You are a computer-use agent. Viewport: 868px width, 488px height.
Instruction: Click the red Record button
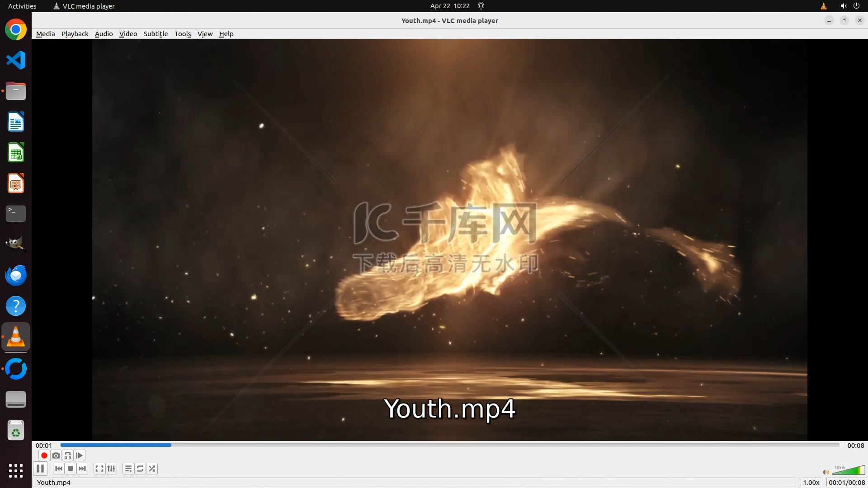tap(44, 455)
